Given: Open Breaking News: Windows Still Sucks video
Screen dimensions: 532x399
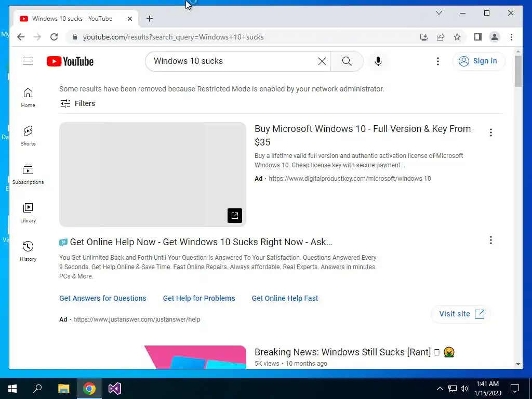Looking at the screenshot, I should point(354,352).
